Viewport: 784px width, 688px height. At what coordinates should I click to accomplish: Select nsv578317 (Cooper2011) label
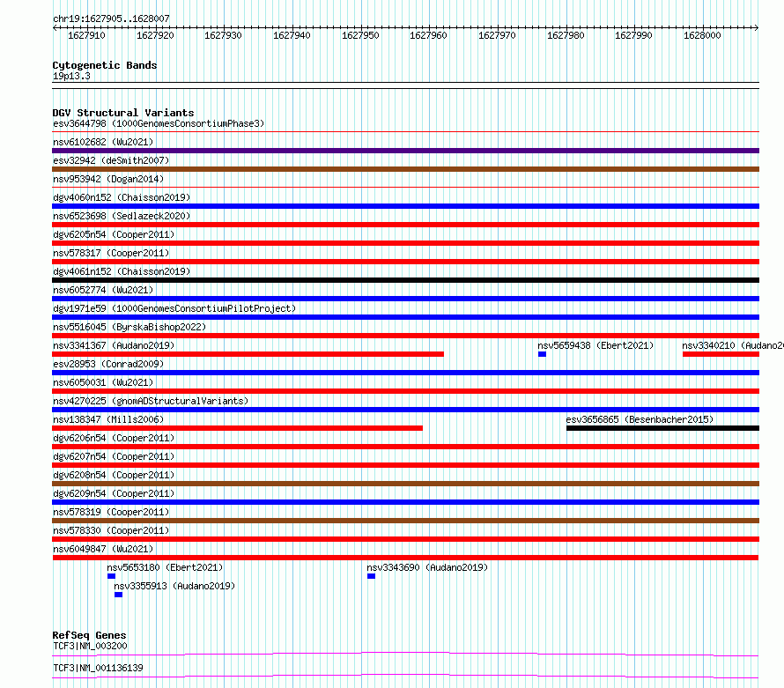(111, 253)
